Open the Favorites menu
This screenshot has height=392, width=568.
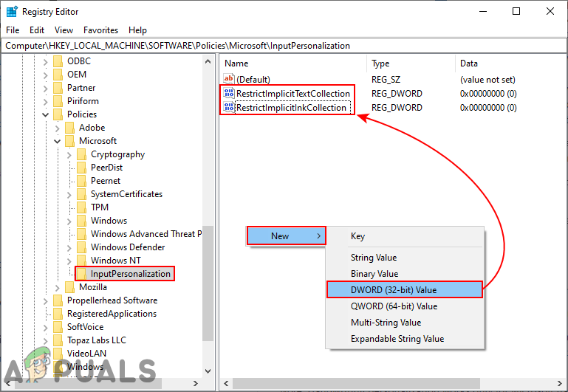[100, 30]
